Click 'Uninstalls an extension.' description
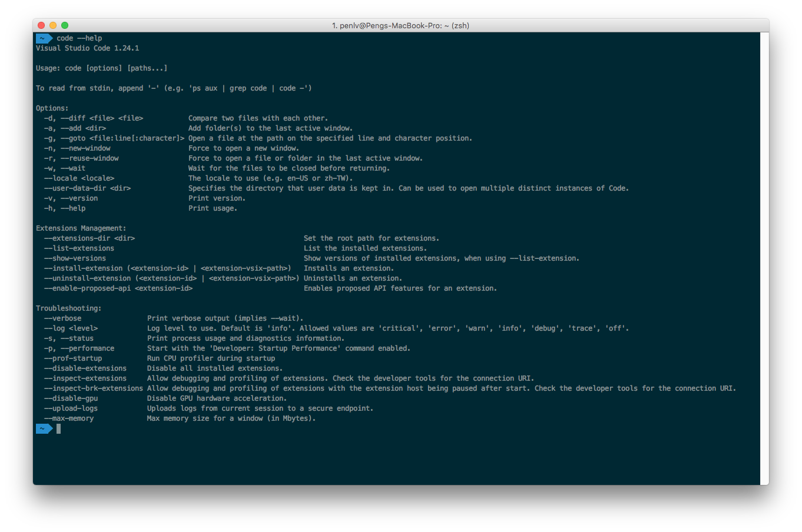The width and height of the screenshot is (802, 532). point(353,278)
